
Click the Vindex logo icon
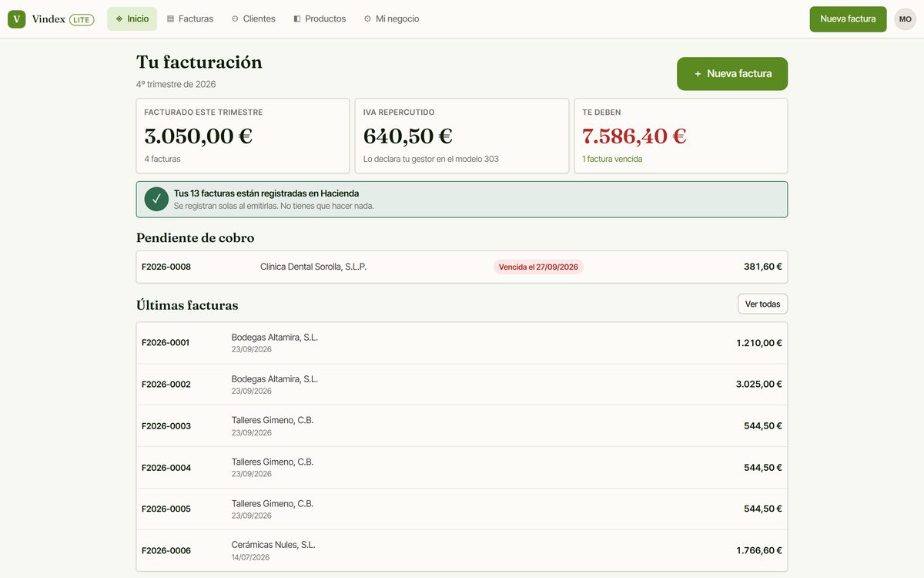pos(17,19)
